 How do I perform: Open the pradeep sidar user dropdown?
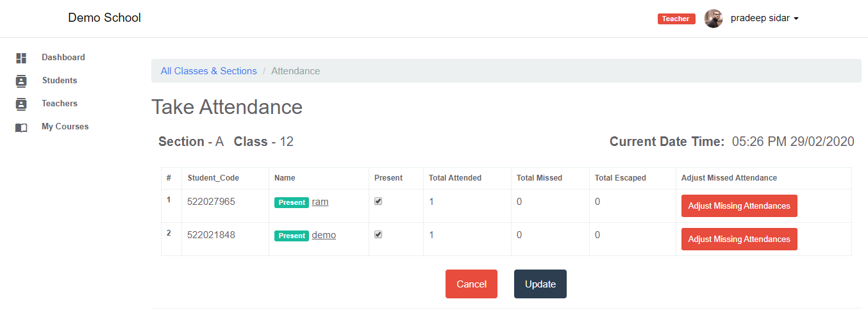click(x=764, y=19)
